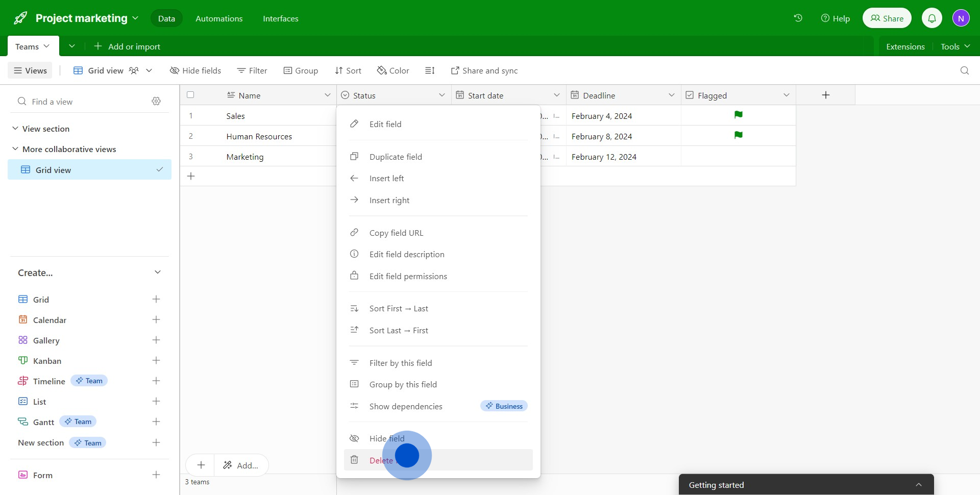980x495 pixels.
Task: Collapse the Create section chevron
Action: click(x=158, y=273)
